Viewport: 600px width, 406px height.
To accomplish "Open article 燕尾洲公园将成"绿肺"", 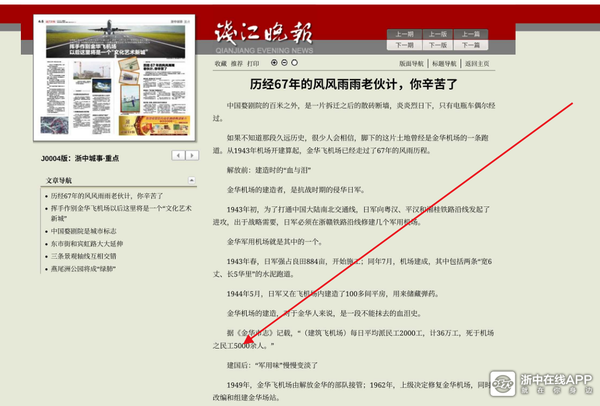I will (x=83, y=269).
